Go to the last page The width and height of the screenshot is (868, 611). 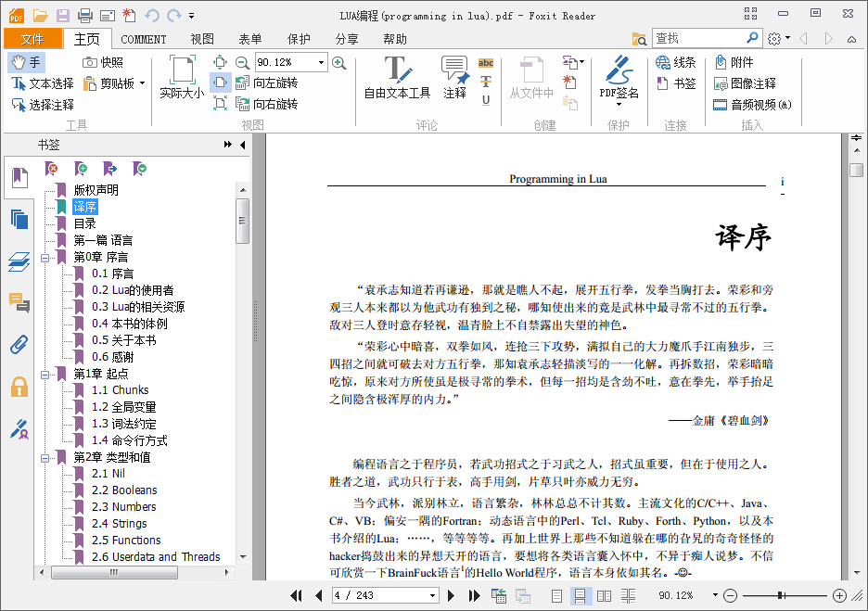point(474,595)
